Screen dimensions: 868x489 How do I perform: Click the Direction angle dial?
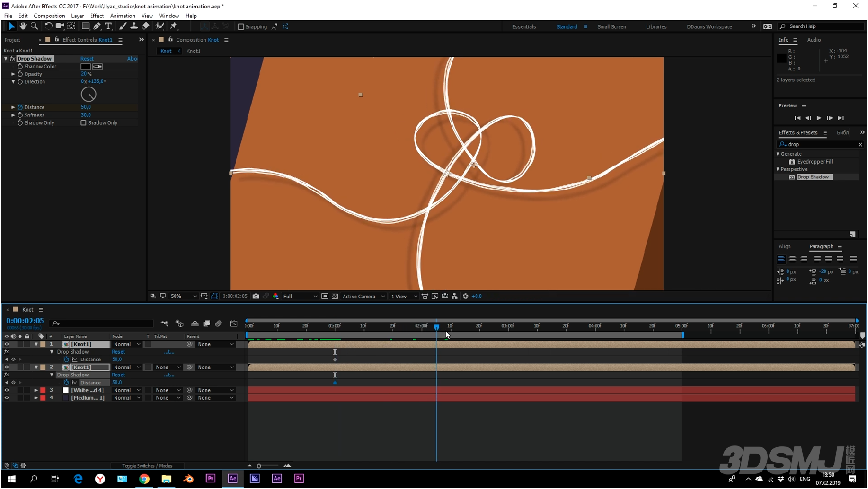[89, 95]
